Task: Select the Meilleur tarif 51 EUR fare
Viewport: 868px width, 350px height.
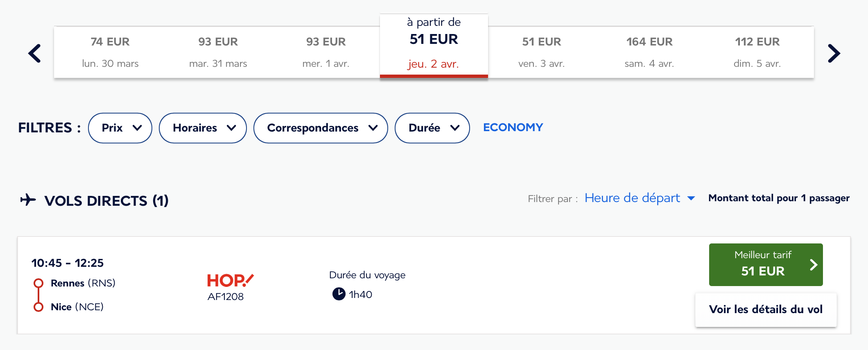Action: tap(766, 265)
